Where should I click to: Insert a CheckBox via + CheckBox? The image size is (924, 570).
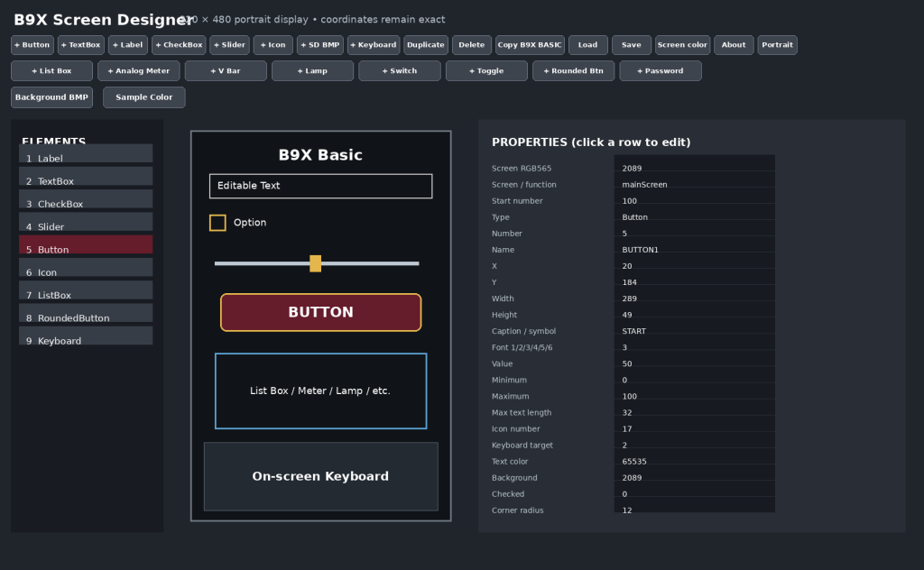coord(180,45)
